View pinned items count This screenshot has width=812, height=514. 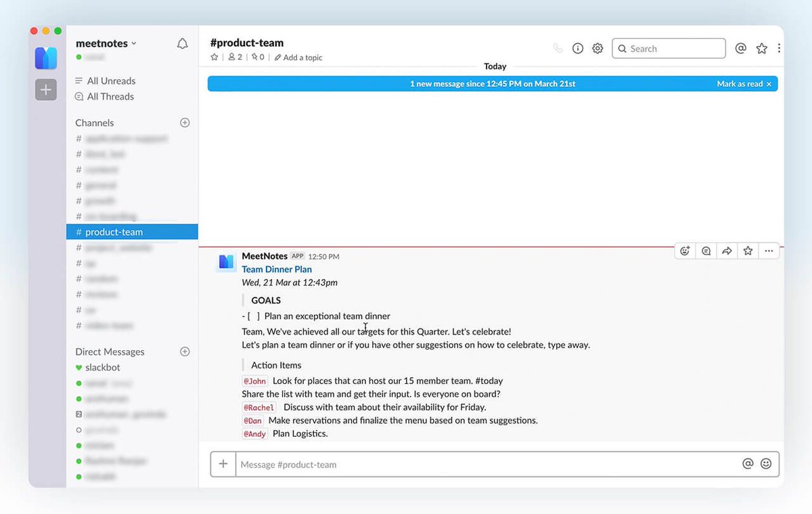coord(258,58)
